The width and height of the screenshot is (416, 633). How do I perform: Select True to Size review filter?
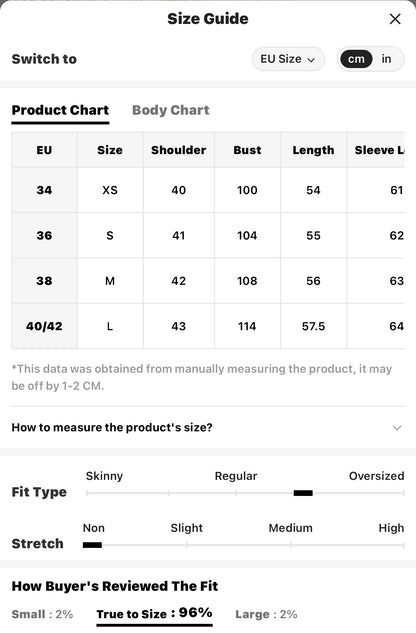click(x=154, y=614)
